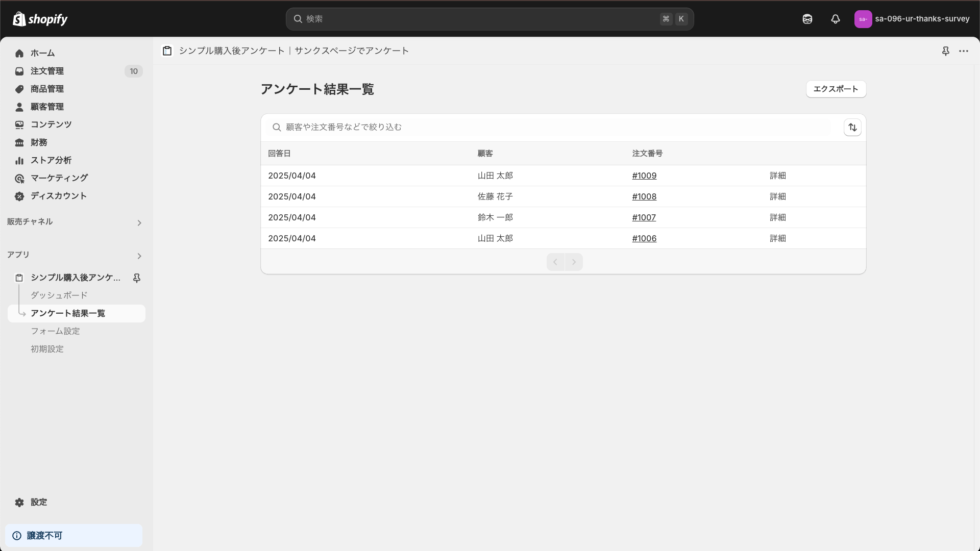Open order #1008 details link
Image resolution: width=980 pixels, height=551 pixels.
click(x=644, y=196)
